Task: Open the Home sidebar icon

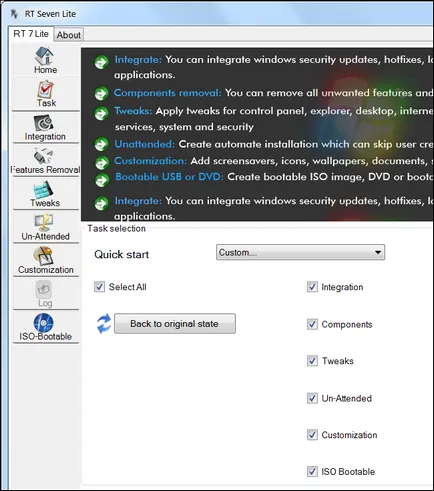Action: click(x=44, y=56)
